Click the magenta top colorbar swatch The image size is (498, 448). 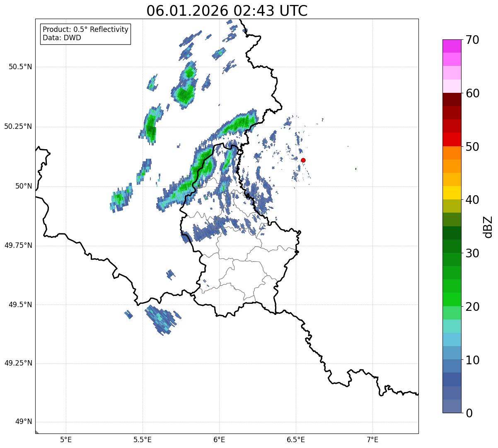pyautogui.click(x=452, y=46)
